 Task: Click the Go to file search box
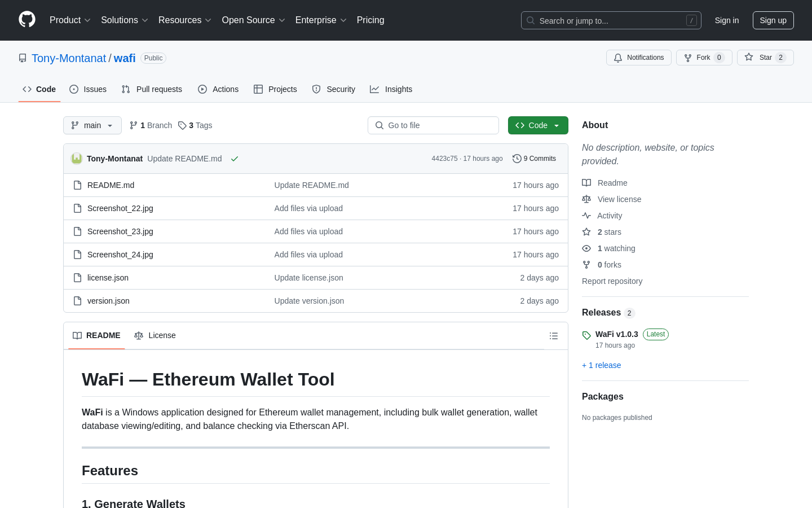pos(433,125)
